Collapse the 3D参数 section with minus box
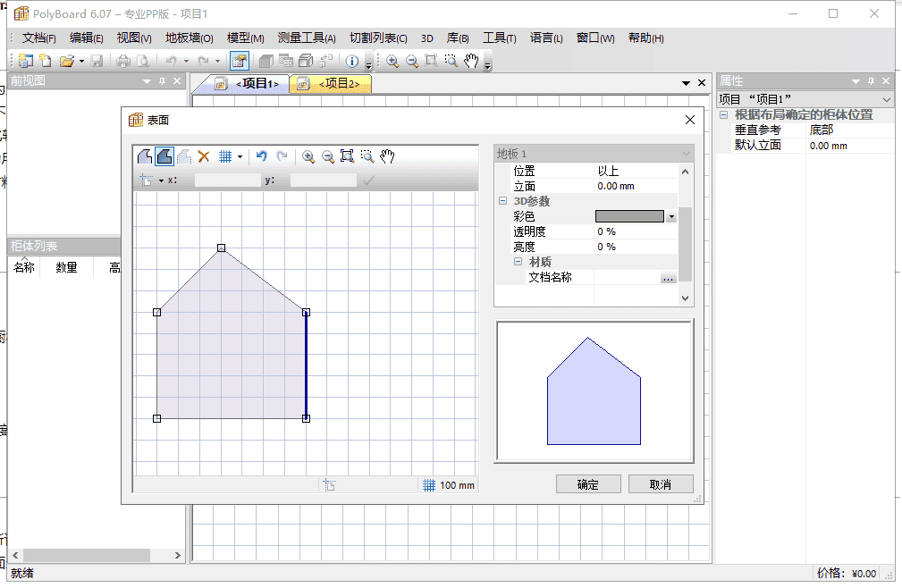This screenshot has width=902, height=588. coord(503,200)
